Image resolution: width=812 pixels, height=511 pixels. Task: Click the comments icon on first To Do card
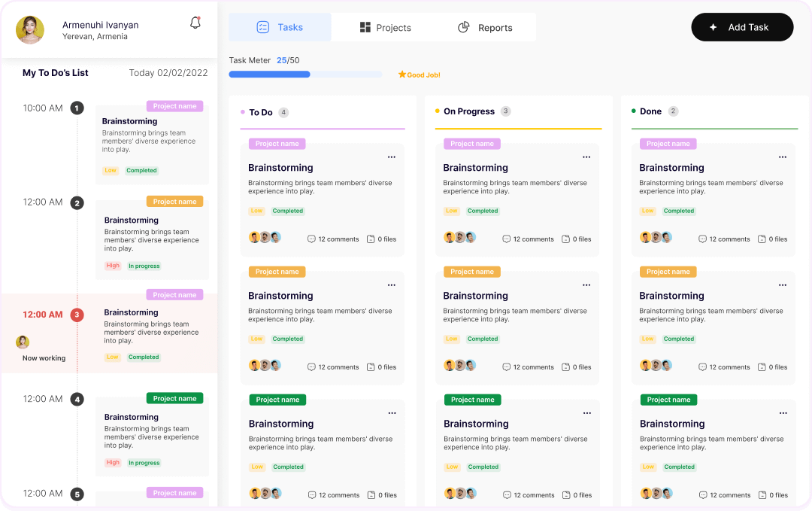(311, 239)
